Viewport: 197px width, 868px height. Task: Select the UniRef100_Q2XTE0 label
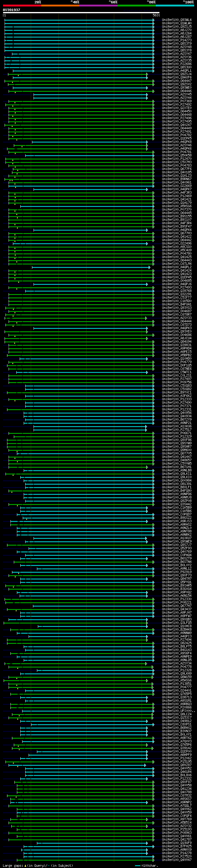point(176,108)
